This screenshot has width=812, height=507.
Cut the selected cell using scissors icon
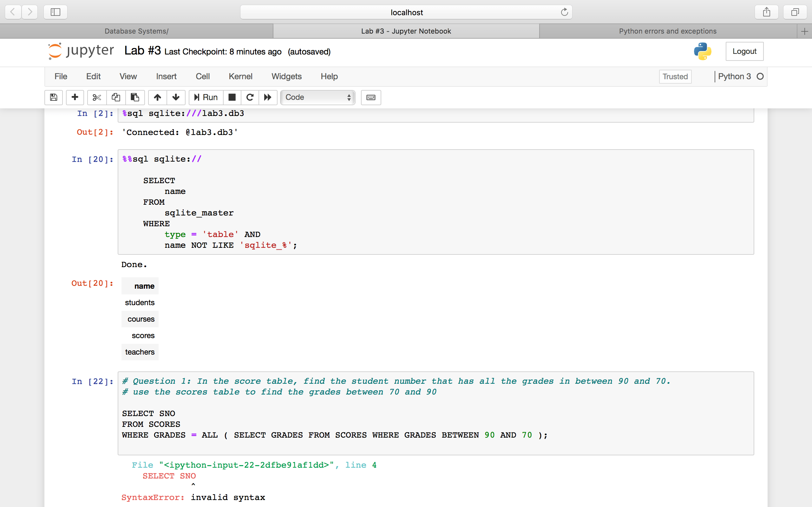96,97
